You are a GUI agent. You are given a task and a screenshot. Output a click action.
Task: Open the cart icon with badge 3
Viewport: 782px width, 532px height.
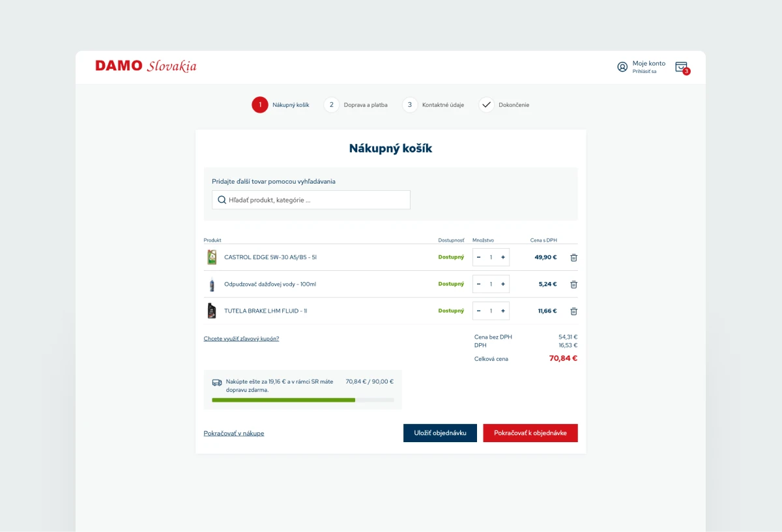point(682,67)
